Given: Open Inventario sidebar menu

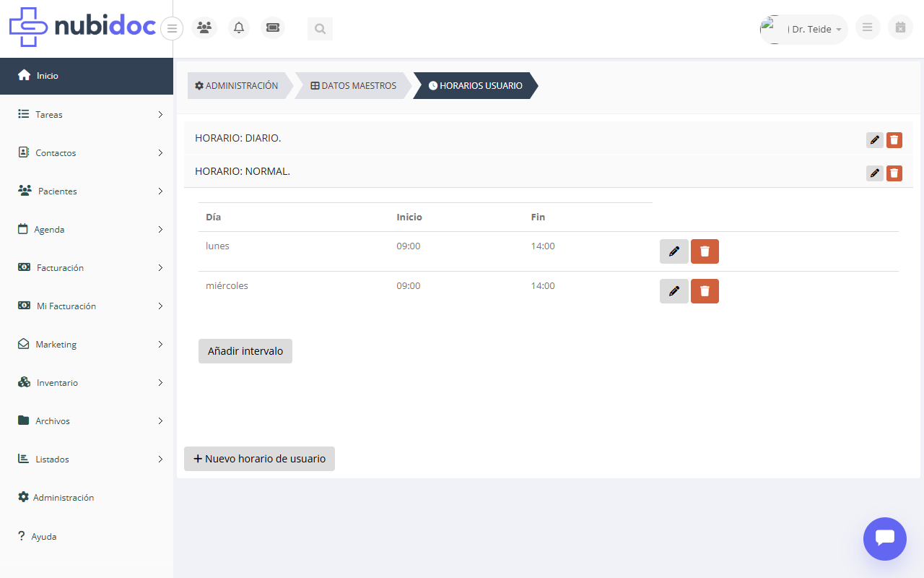Looking at the screenshot, I should (87, 382).
